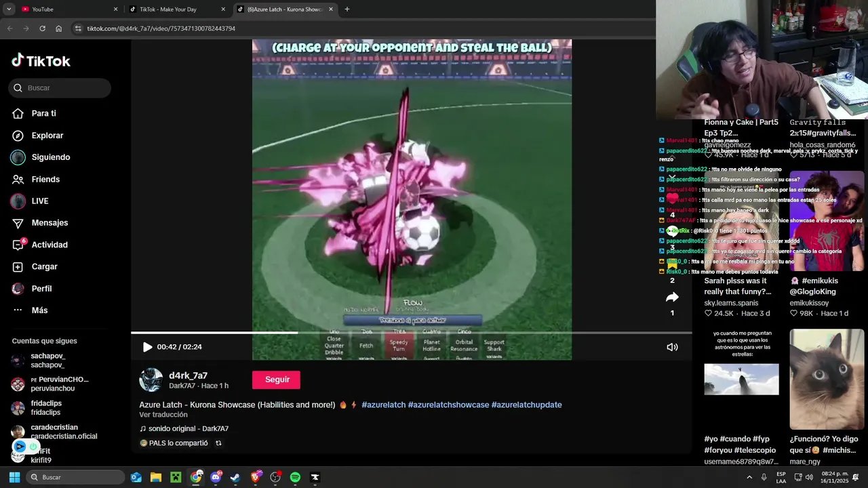Viewport: 868px width, 488px height.
Task: Follow d4rk_7a7 with the Seguir button
Action: pyautogui.click(x=277, y=380)
